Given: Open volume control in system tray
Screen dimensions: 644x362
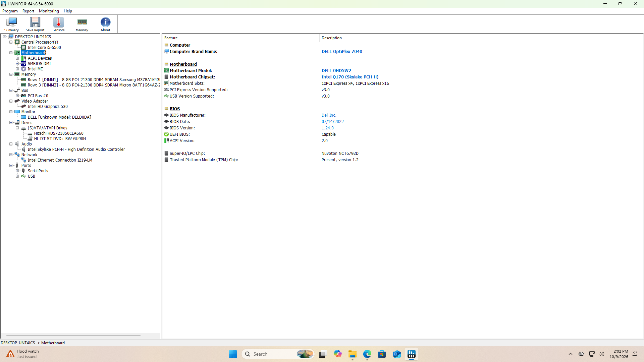Looking at the screenshot, I should click(x=601, y=354).
